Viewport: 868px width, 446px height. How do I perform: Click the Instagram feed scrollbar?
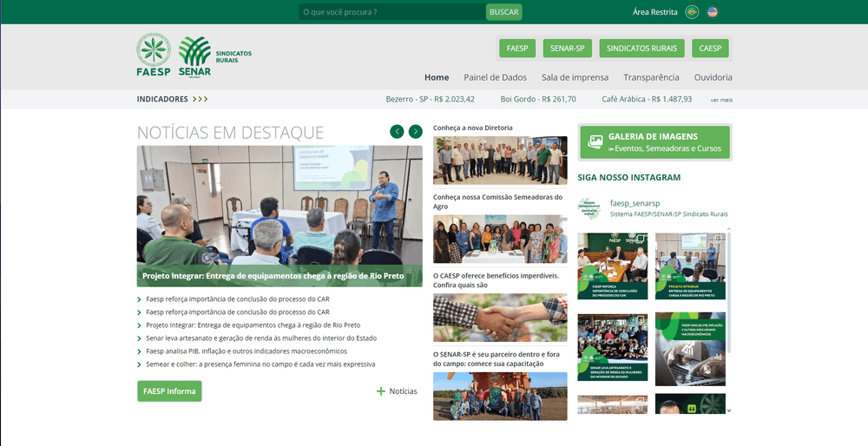tap(729, 292)
